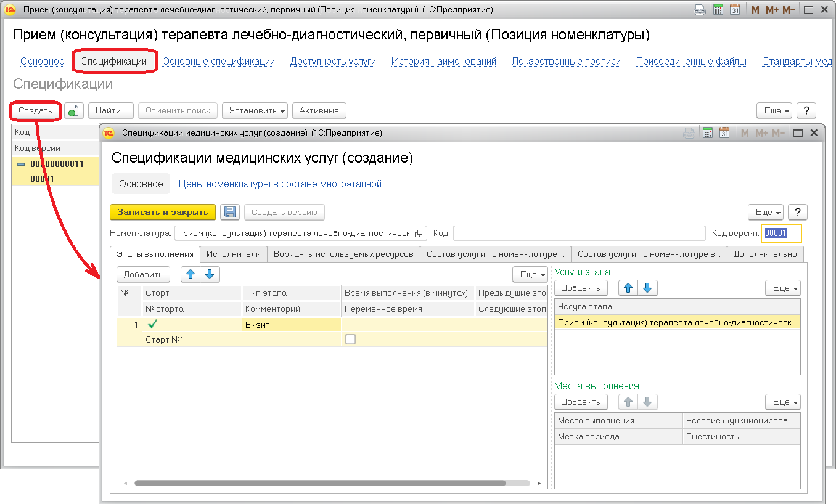This screenshot has width=836, height=504.
Task: Move stage down with blue arrow in Этапы выполнения
Action: coord(210,274)
